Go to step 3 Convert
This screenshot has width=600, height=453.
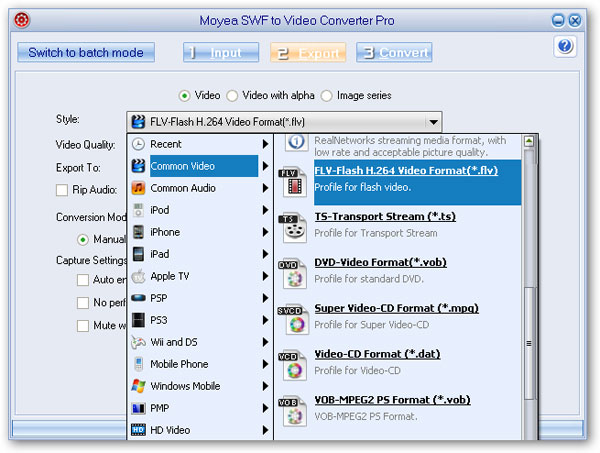(394, 52)
